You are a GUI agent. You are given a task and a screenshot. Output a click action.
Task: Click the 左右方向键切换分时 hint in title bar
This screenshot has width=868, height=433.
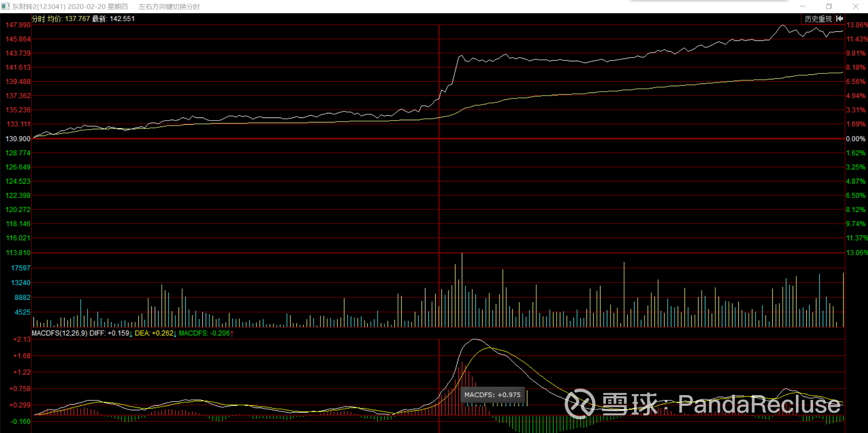(169, 6)
